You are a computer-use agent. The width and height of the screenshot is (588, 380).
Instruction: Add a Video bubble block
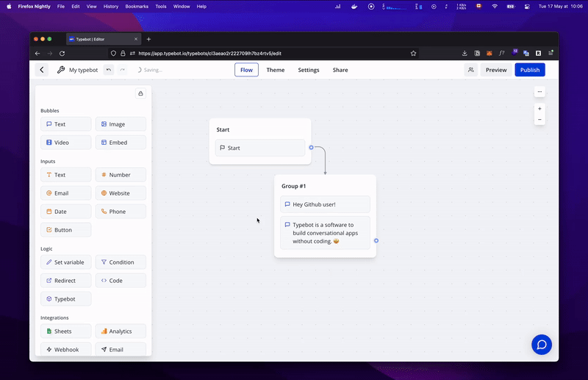[x=65, y=143]
